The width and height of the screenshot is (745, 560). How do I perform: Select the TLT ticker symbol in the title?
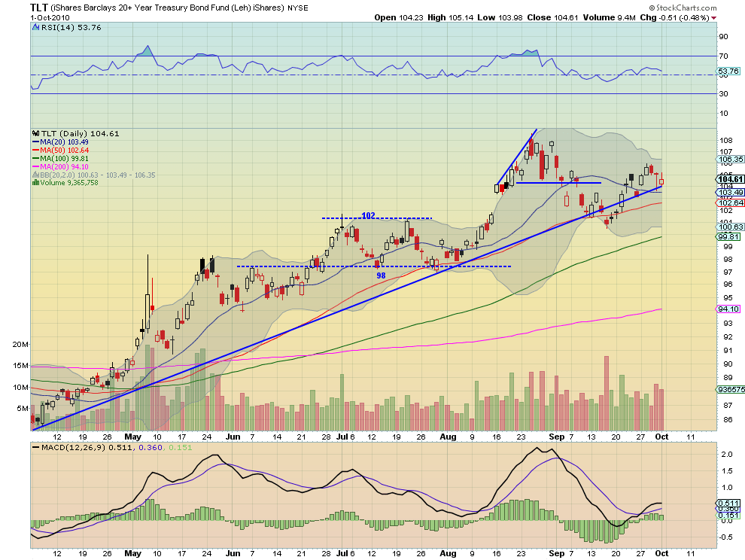39,8
